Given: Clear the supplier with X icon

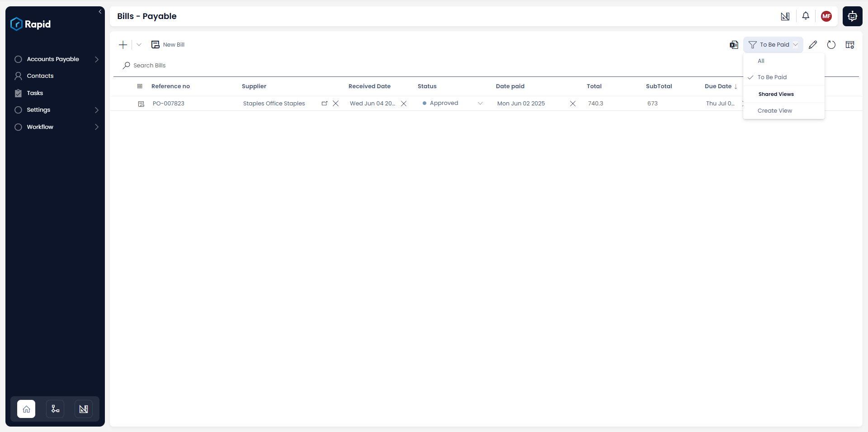Looking at the screenshot, I should pos(335,104).
